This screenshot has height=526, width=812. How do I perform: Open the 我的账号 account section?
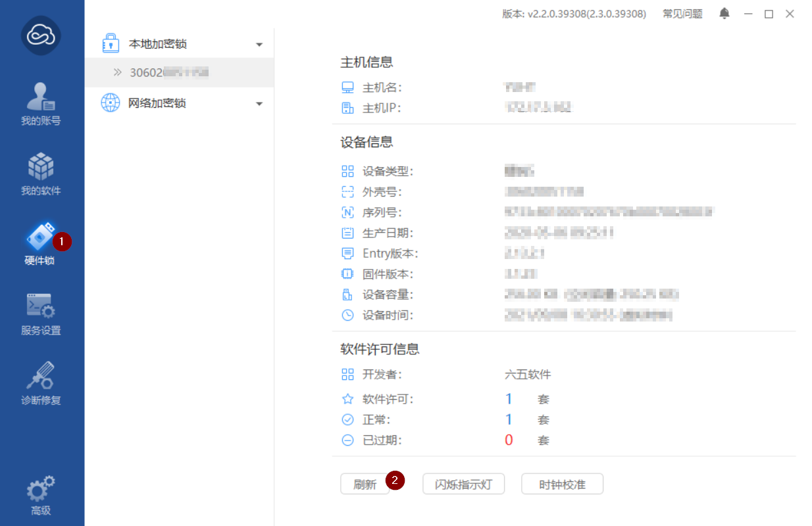[x=41, y=104]
